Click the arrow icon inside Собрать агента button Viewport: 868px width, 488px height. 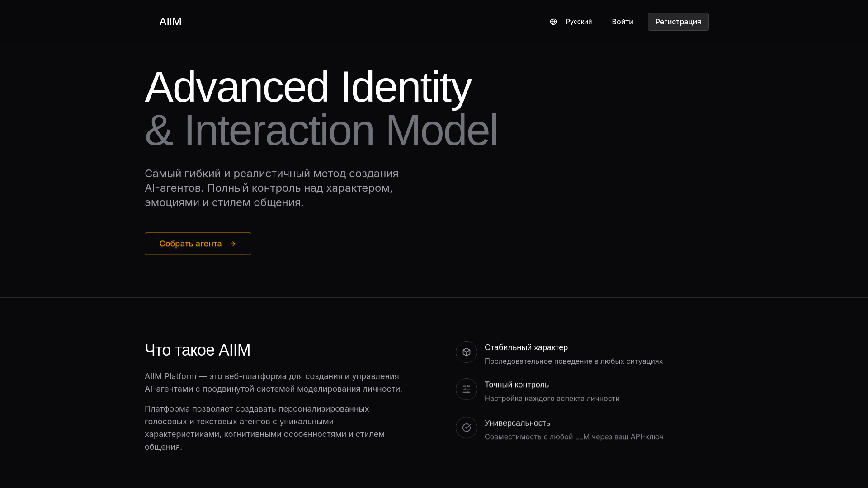pyautogui.click(x=232, y=244)
